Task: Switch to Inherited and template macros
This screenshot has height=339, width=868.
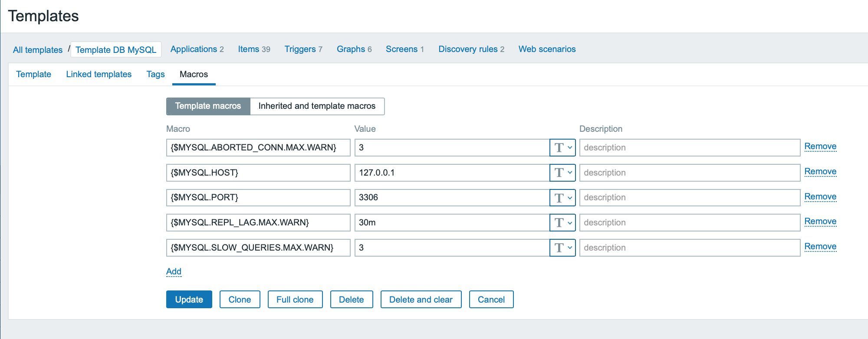Action: point(317,106)
